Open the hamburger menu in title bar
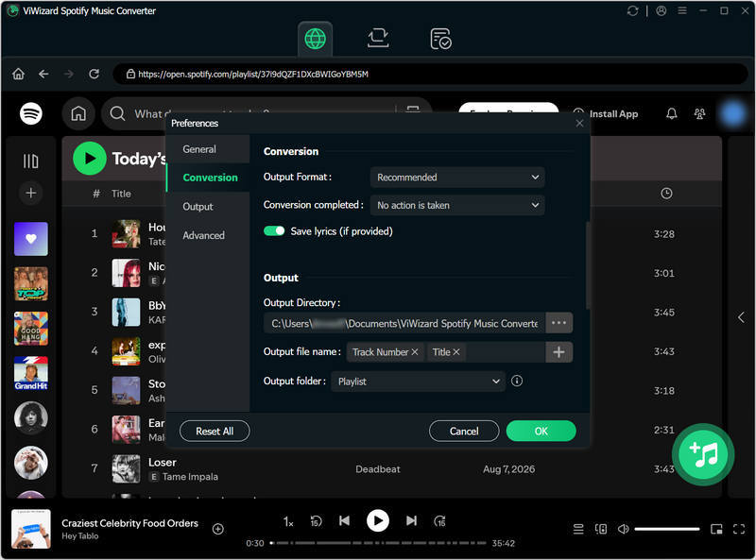 pyautogui.click(x=682, y=10)
